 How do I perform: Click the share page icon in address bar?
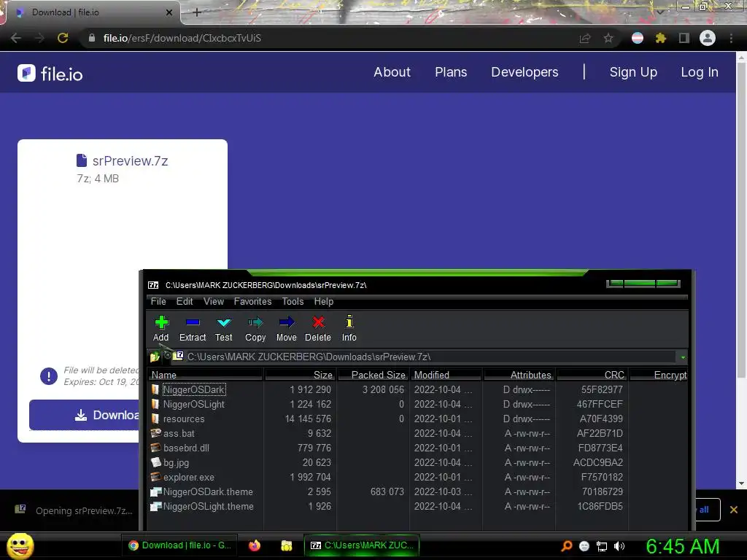click(x=585, y=38)
